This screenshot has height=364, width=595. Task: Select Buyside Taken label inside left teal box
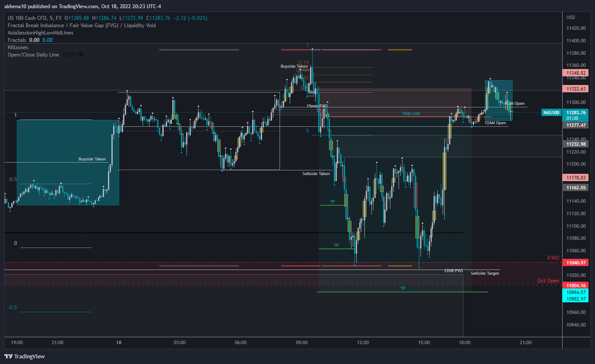click(x=92, y=159)
